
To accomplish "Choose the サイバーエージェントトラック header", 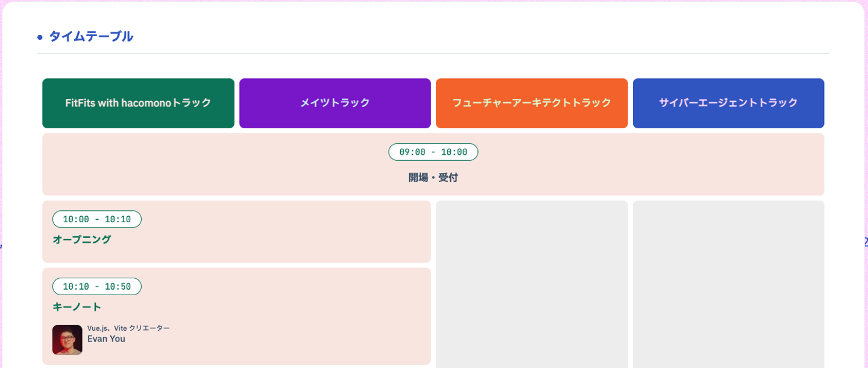I will tap(728, 103).
